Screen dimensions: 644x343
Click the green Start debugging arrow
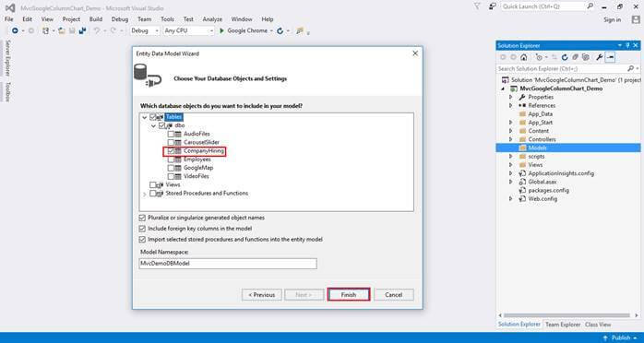tap(221, 30)
